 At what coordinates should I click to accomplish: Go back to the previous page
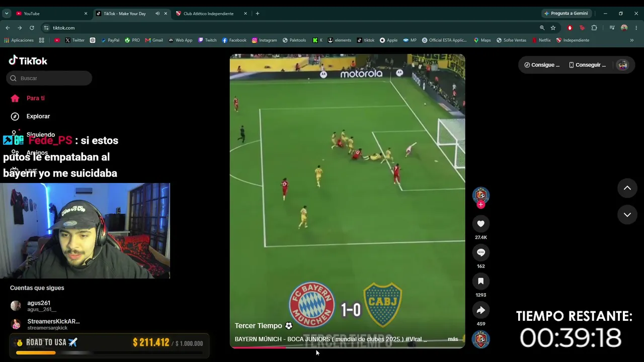click(x=8, y=28)
